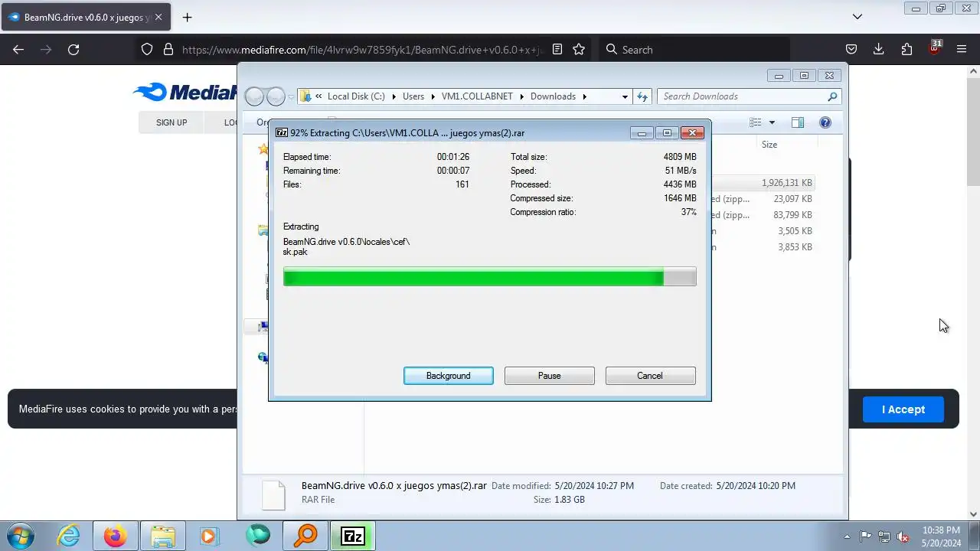Open Firefox hamburger application menu
Image resolution: width=980 pixels, height=551 pixels.
click(x=962, y=49)
